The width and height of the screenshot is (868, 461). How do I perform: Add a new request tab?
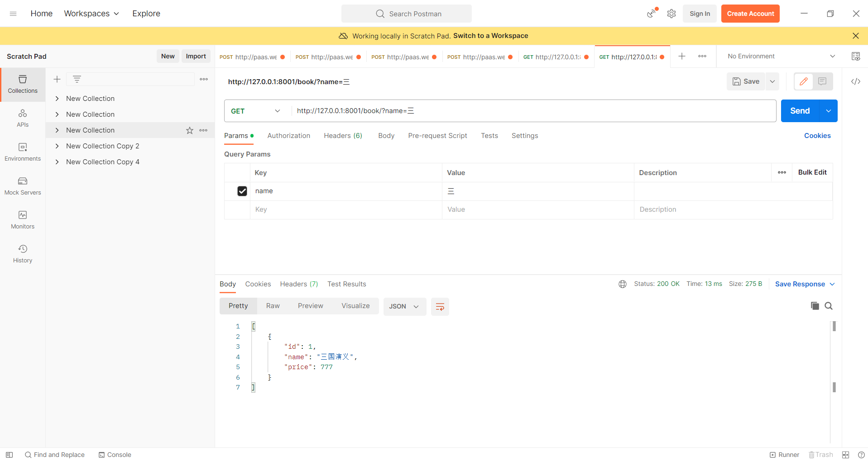[682, 56]
